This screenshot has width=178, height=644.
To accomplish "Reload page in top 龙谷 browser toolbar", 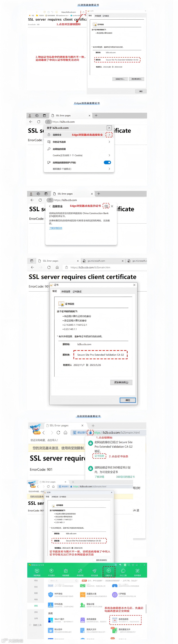I will [58, 433].
